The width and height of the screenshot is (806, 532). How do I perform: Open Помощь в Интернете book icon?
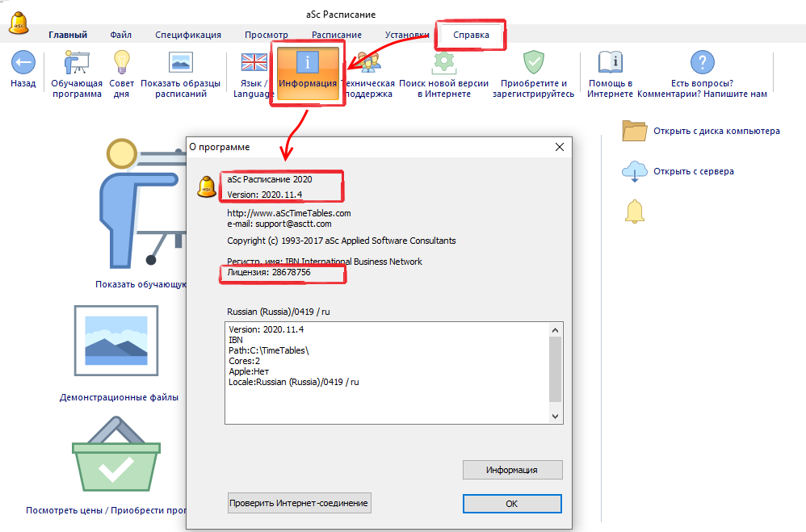[611, 62]
